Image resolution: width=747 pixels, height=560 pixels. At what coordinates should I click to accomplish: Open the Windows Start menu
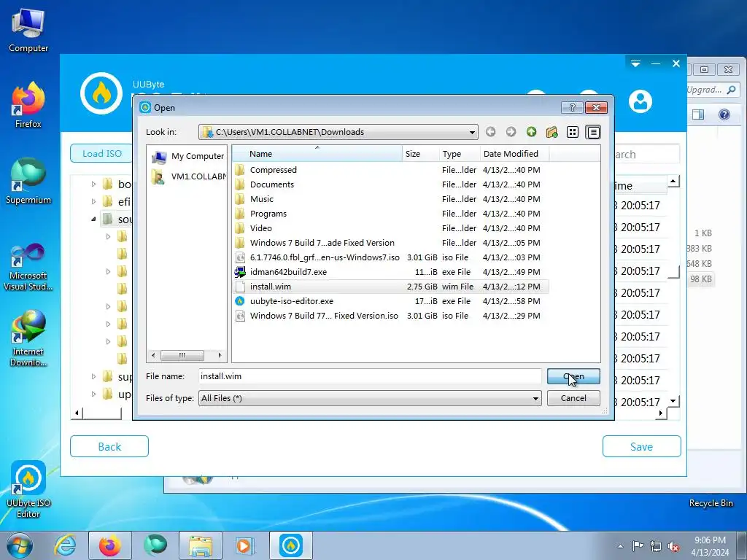tap(19, 545)
